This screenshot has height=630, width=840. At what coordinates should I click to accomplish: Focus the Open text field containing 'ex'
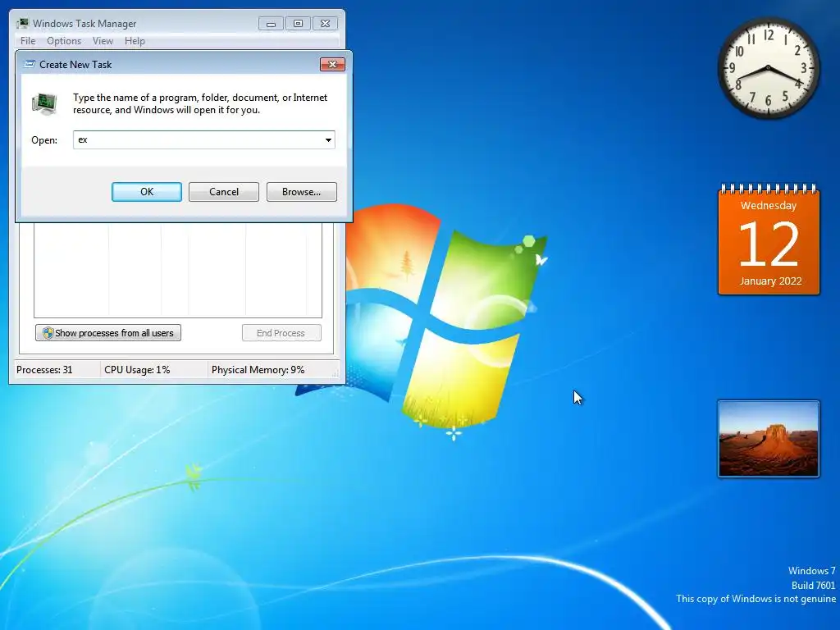click(x=204, y=139)
